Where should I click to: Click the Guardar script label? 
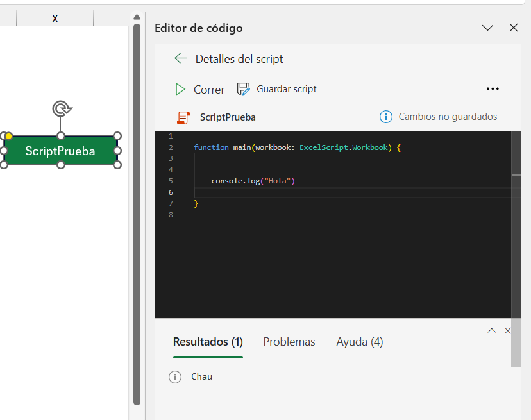coord(287,89)
